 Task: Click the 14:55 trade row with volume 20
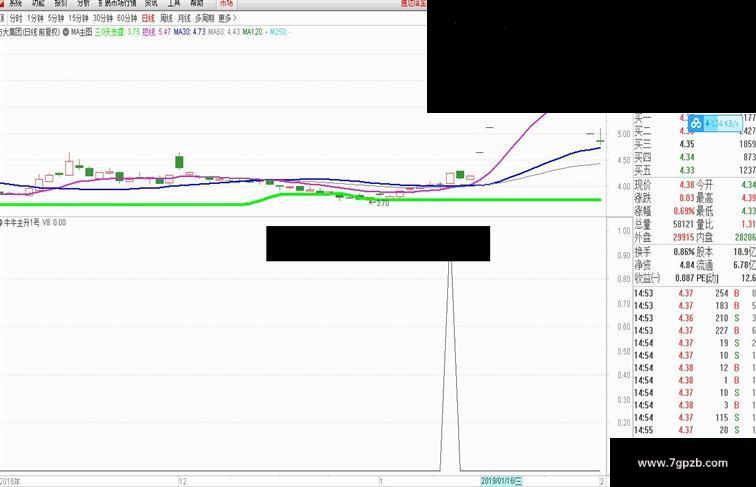pyautogui.click(x=694, y=430)
